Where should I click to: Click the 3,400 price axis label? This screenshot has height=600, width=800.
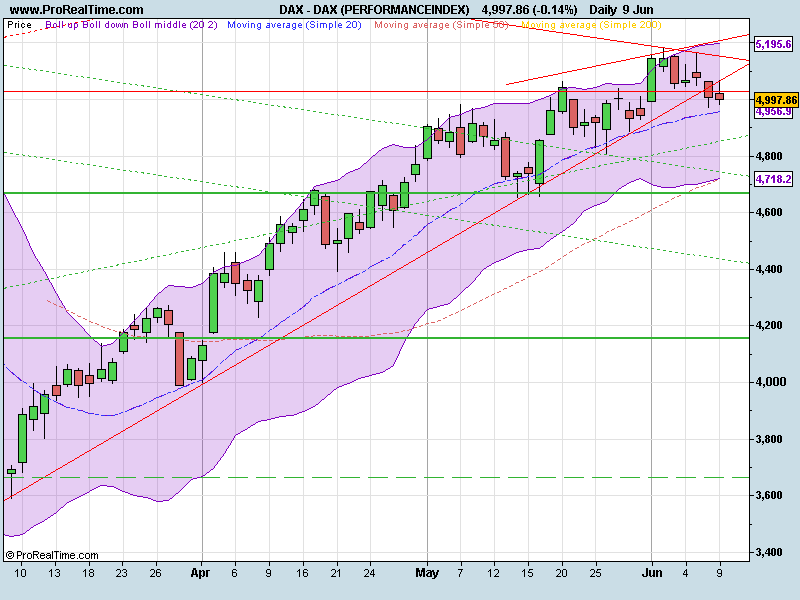pos(768,552)
